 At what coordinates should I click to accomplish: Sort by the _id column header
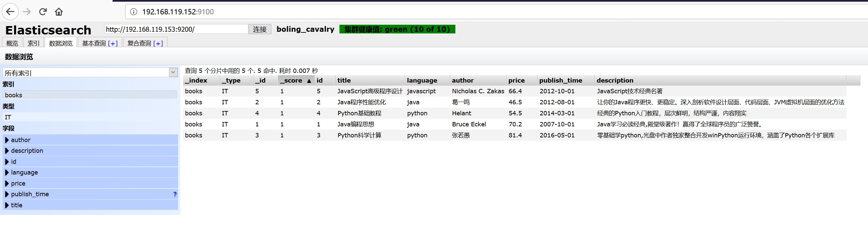tap(266, 80)
